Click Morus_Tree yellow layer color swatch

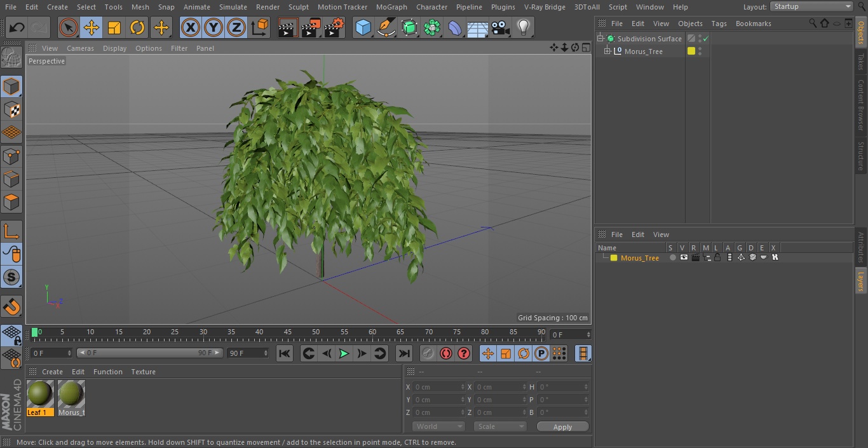point(614,257)
